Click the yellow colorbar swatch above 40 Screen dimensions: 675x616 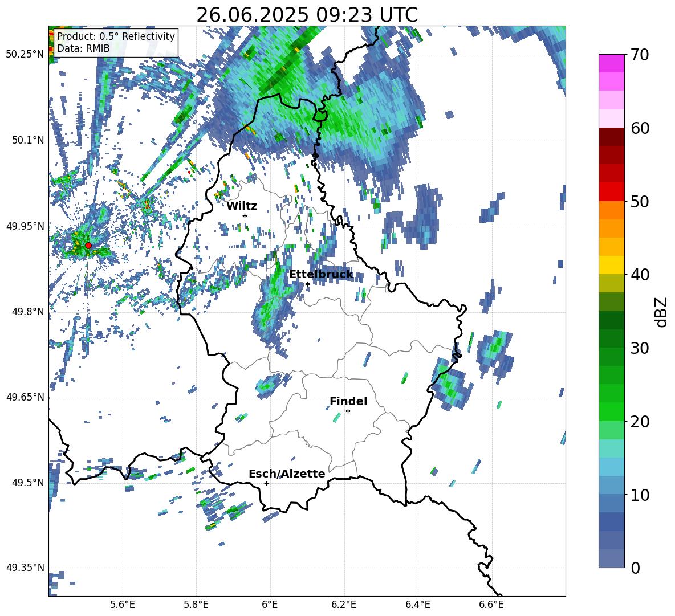pyautogui.click(x=611, y=264)
